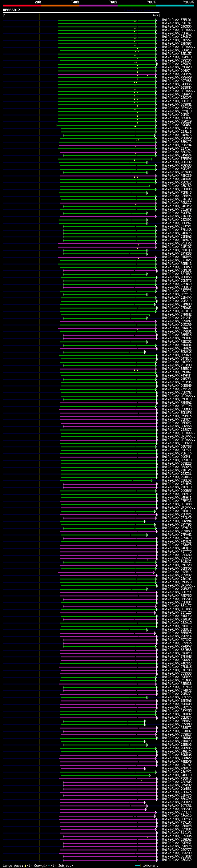Open the UniRef100_A9FHR3 entry
Viewport: 197px width, 868px height.
(x=176, y=802)
